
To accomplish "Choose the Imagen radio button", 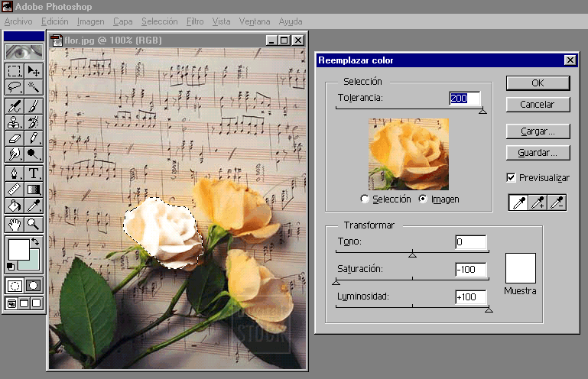I will [423, 199].
